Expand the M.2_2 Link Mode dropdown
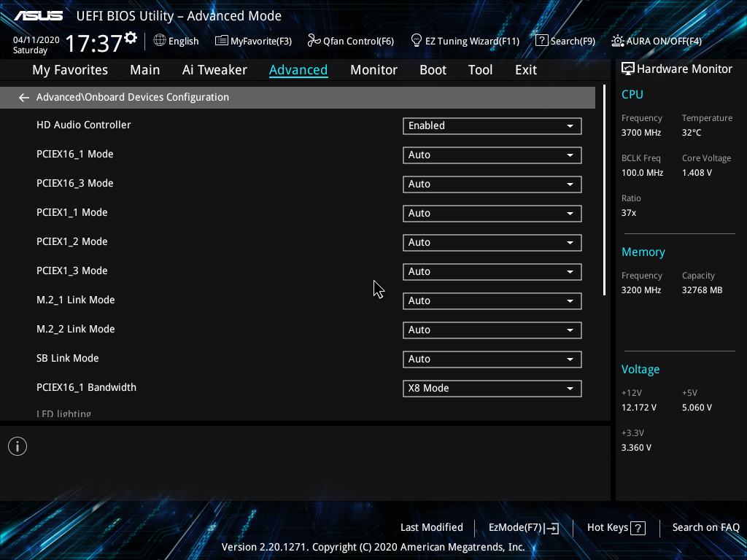The height and width of the screenshot is (560, 747). 492,330
